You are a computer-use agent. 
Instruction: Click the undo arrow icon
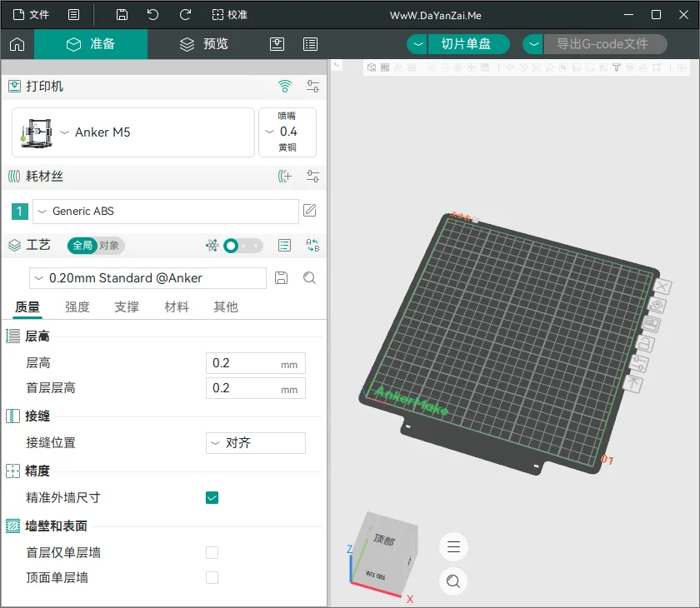click(152, 15)
